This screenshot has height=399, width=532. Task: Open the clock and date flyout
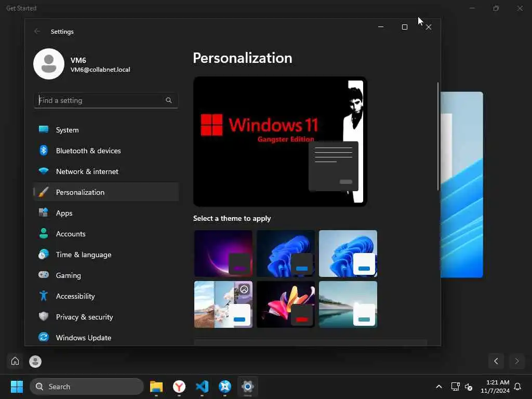coord(495,387)
